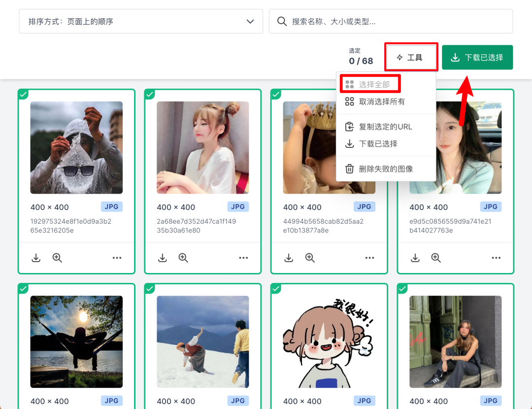Click the JPG badge on image 192975324e8f1e0d9a3b2
This screenshot has width=532, height=409.
tap(112, 206)
